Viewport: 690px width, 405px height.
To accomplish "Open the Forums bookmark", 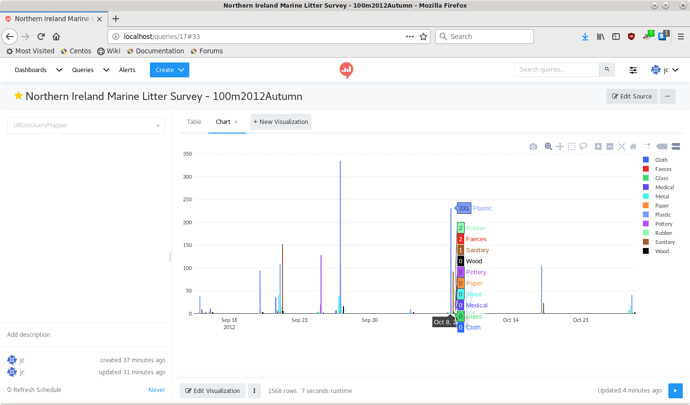I will (206, 51).
